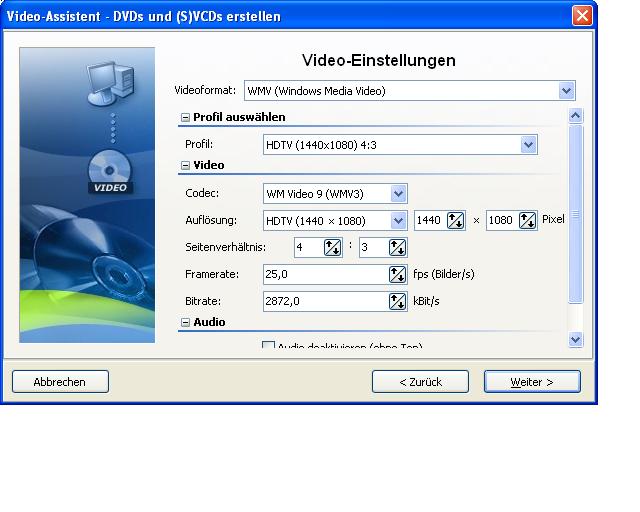This screenshot has width=640, height=512.
Task: Open the Codec dropdown
Action: pos(398,193)
